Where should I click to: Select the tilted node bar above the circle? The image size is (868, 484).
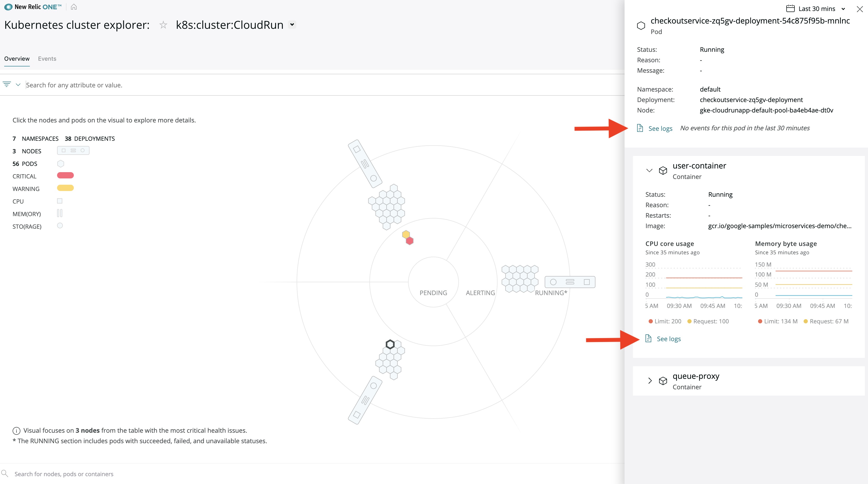(x=365, y=164)
